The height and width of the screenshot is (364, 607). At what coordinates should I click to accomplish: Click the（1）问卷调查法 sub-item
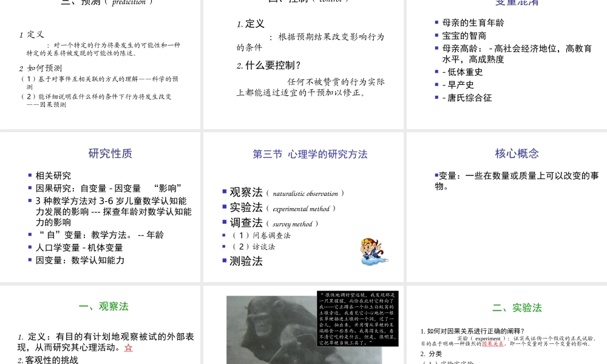261,234
